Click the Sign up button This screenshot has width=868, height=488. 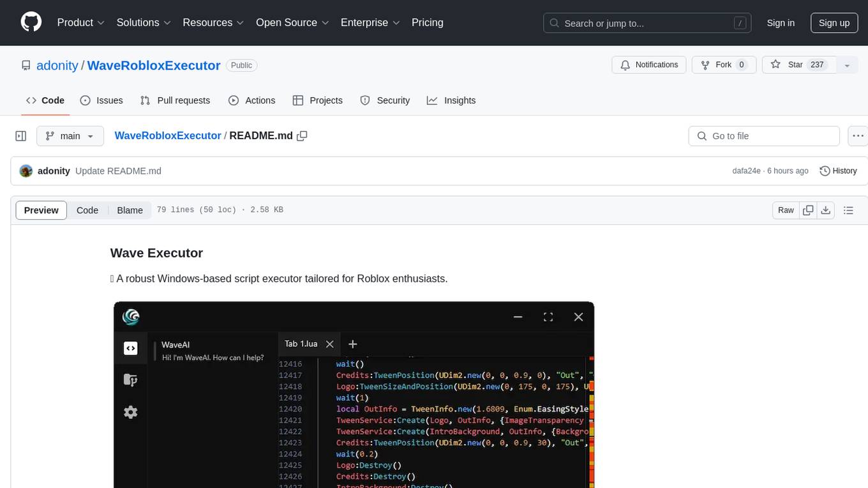coord(834,22)
